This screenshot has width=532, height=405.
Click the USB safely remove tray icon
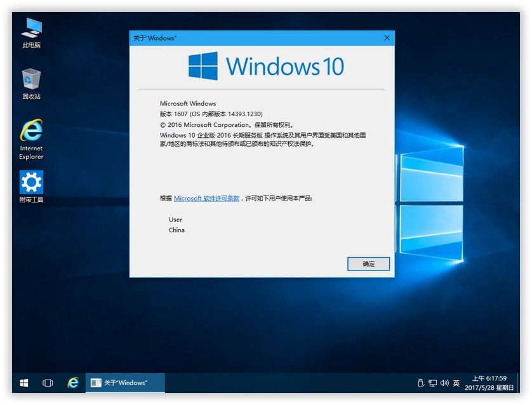point(421,383)
